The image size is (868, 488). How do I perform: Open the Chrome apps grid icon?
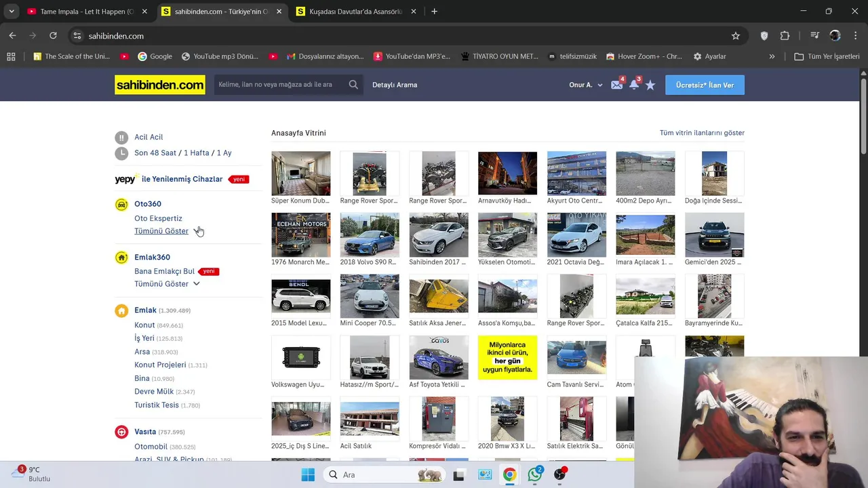[x=11, y=56]
